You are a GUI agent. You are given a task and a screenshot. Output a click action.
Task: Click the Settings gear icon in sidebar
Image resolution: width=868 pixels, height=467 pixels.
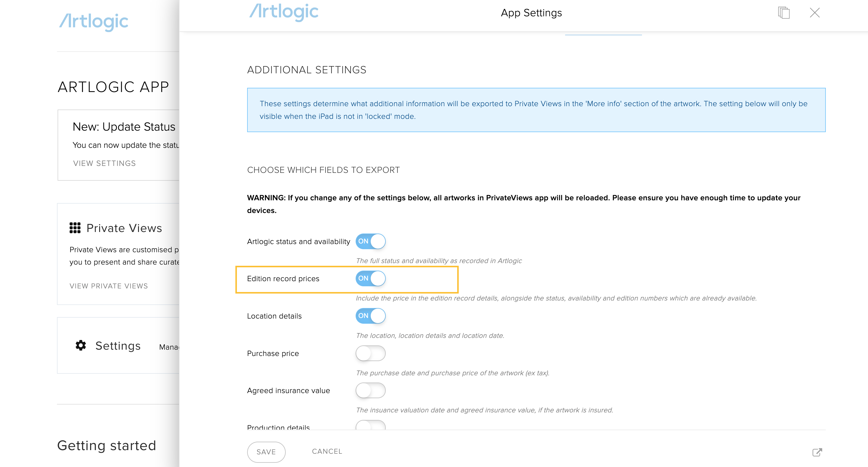(81, 345)
